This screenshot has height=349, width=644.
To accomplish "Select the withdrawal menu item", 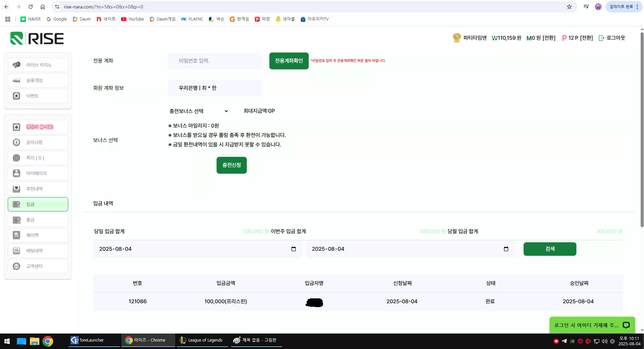I will 38,220.
